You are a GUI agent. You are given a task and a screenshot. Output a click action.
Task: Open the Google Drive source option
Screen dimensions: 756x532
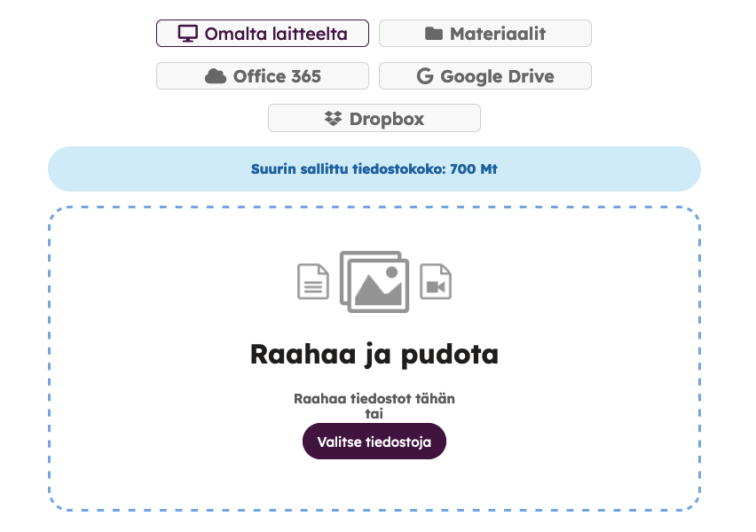[x=485, y=75]
